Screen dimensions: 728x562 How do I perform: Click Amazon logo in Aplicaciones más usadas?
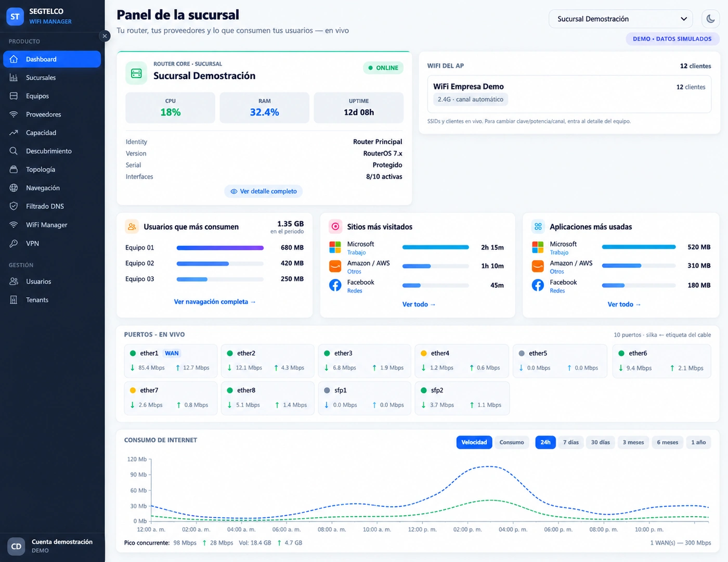pyautogui.click(x=538, y=266)
